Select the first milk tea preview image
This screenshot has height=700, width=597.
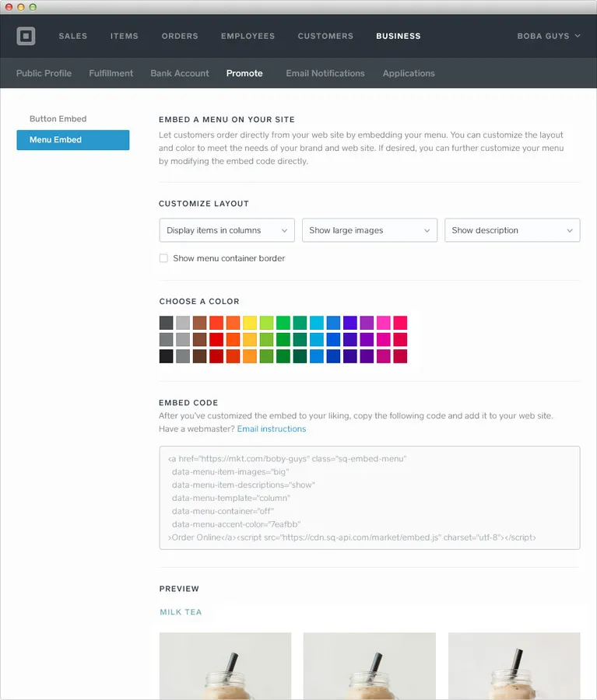point(225,666)
